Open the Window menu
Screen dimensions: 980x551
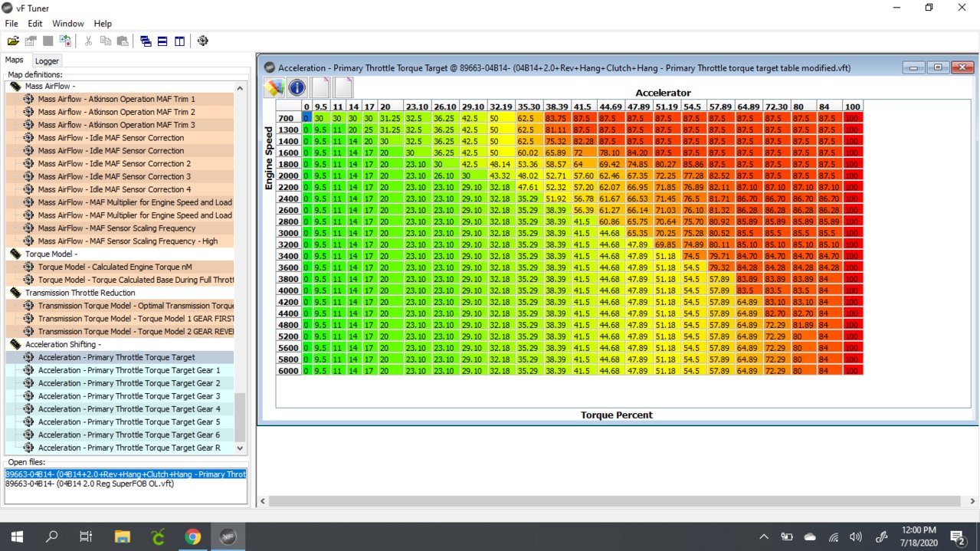pos(68,24)
